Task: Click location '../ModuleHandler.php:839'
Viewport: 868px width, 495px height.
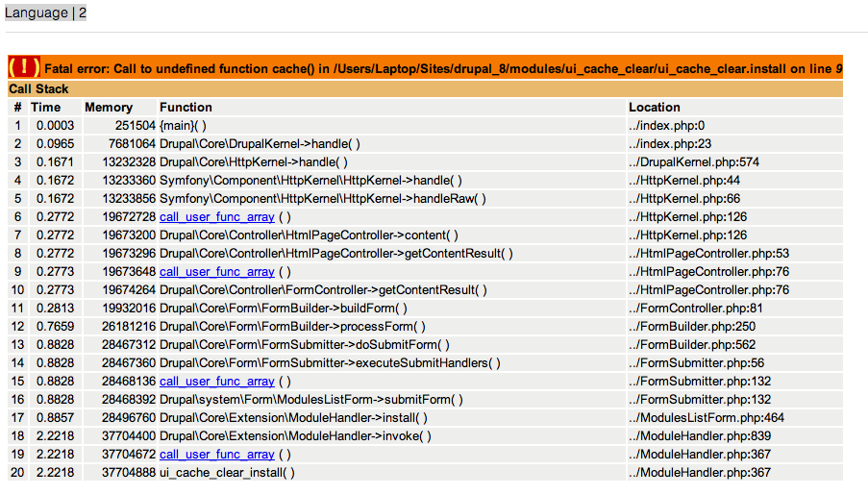Action: pos(700,436)
